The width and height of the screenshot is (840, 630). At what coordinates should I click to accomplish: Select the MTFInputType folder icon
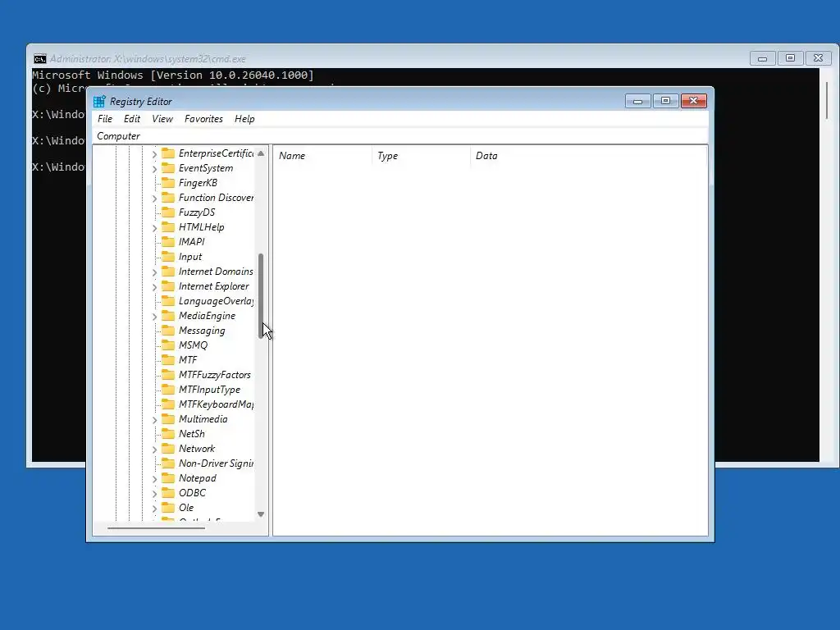click(168, 390)
